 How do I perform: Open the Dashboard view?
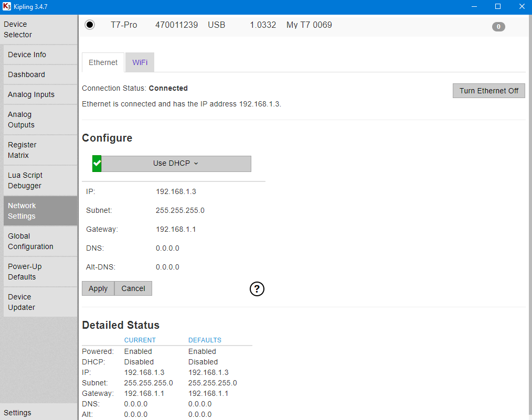point(26,74)
